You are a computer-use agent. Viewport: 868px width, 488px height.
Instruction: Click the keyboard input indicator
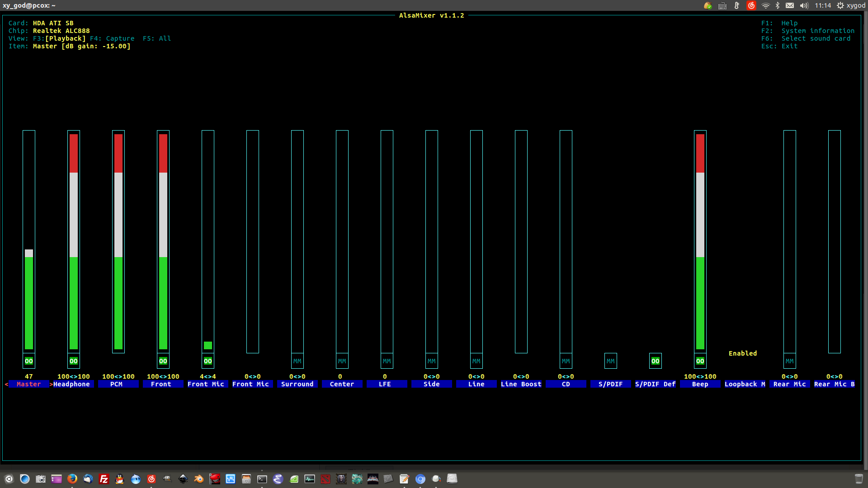pos(722,5)
